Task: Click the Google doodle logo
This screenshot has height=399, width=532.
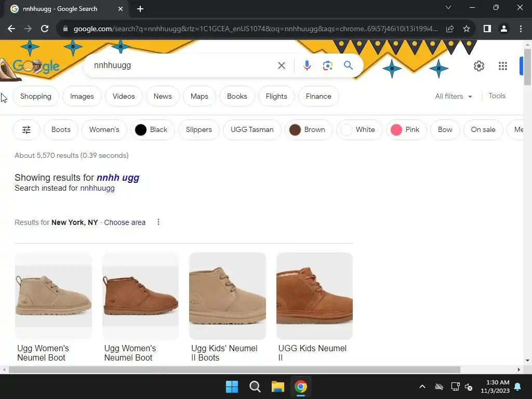Action: (x=36, y=66)
